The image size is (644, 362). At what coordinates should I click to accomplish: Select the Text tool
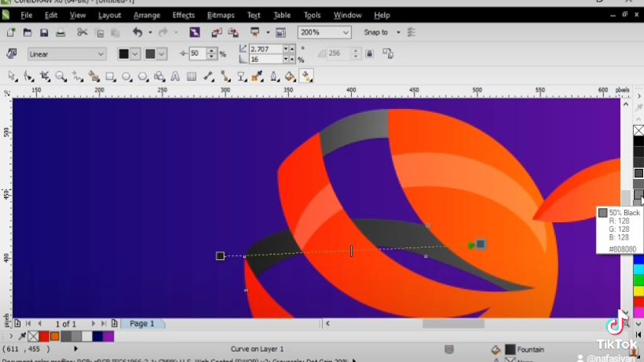(175, 76)
